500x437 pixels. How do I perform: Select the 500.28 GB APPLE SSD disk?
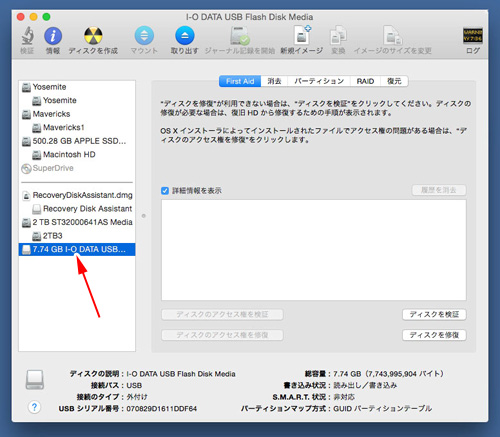coord(77,141)
